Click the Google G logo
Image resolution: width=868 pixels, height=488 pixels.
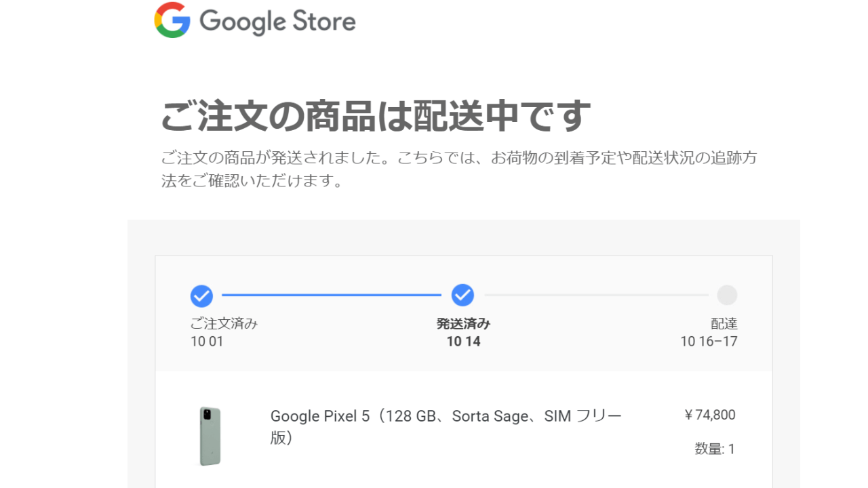coord(172,20)
